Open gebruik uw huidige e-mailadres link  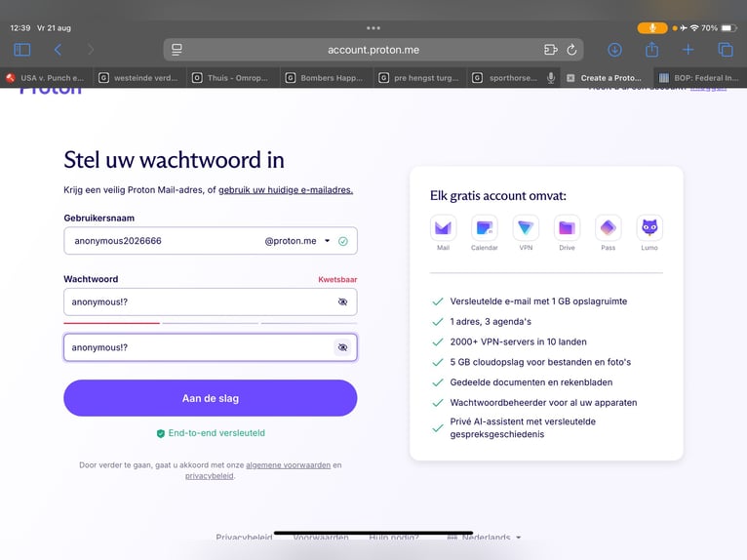coord(286,189)
